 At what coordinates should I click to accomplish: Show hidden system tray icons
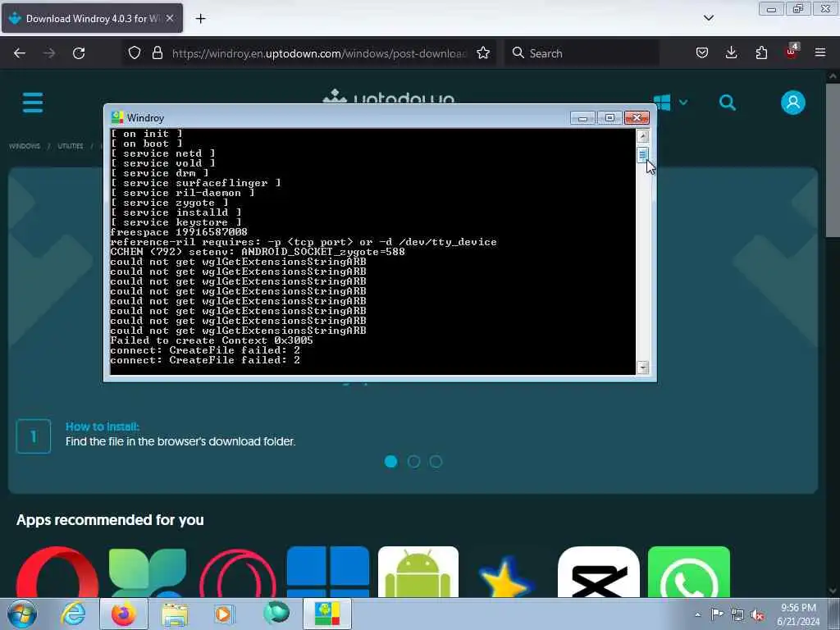697,614
